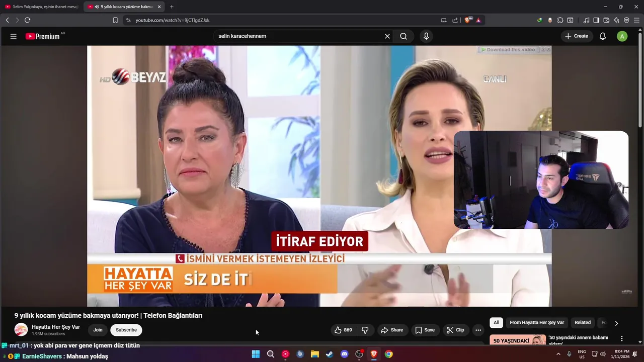This screenshot has height=362, width=644.
Task: Like the video with thumbs up
Action: coord(343,330)
